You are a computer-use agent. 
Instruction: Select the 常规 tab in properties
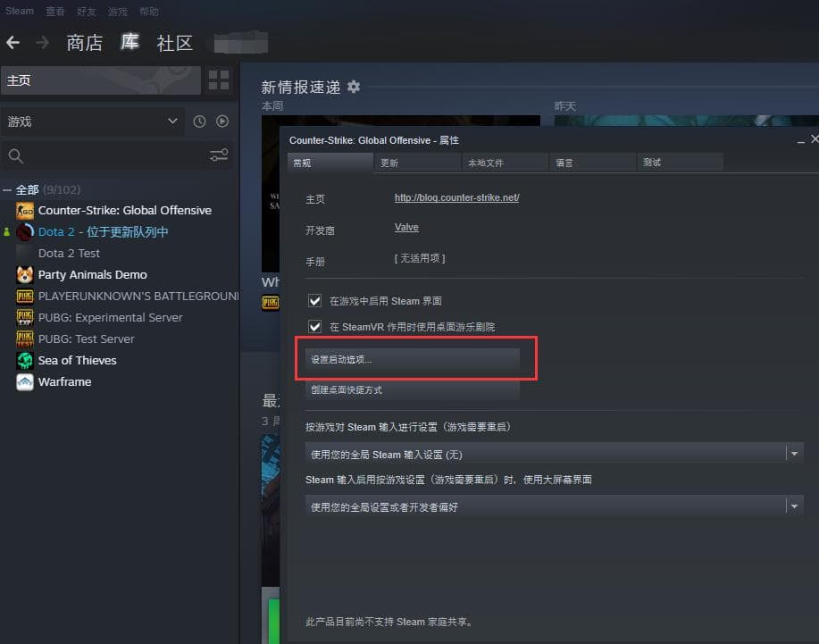click(x=330, y=163)
